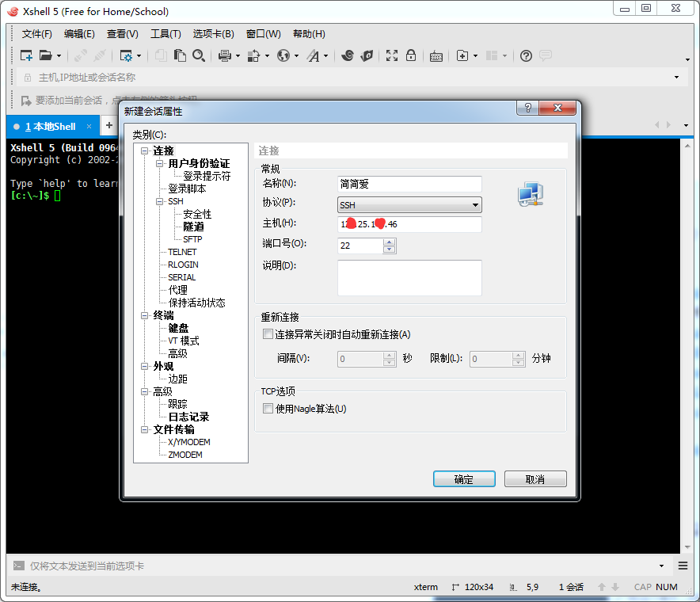
Task: Click the add-current-session arrow icon
Action: 26,101
